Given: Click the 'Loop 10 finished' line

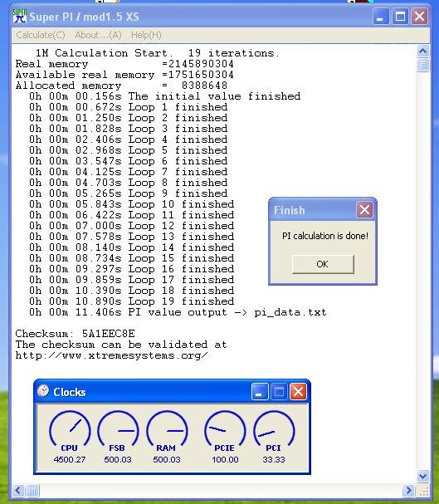Looking at the screenshot, I should pyautogui.click(x=132, y=204).
